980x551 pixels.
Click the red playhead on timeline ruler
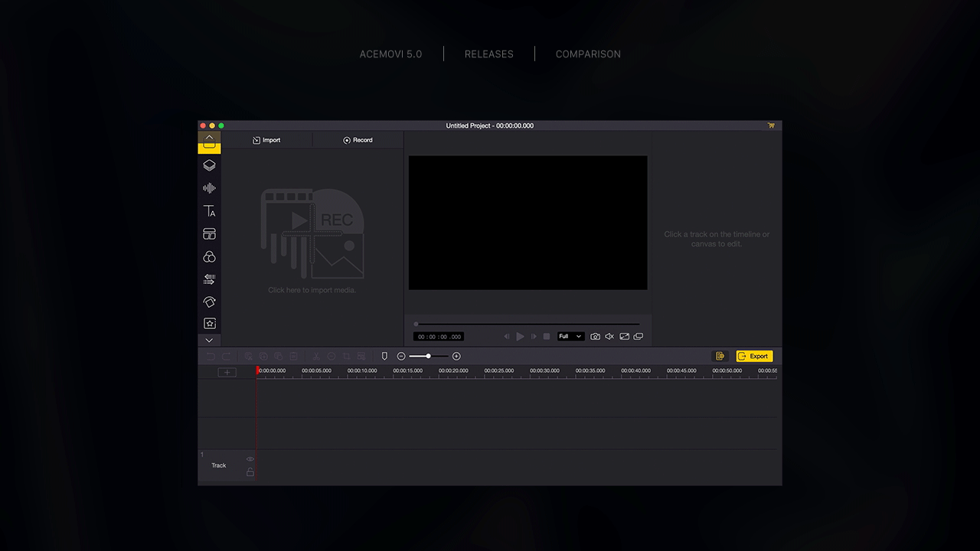259,371
